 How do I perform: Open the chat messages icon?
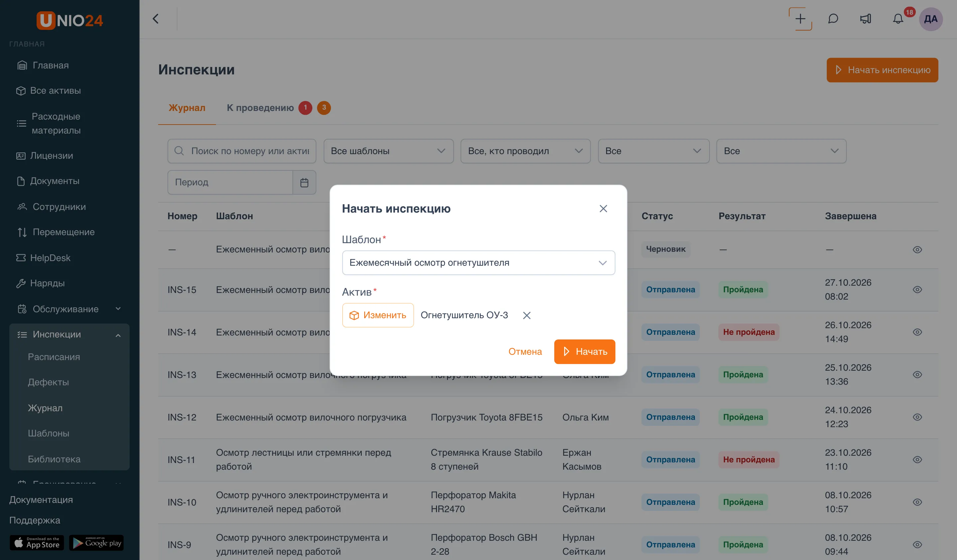click(x=833, y=19)
